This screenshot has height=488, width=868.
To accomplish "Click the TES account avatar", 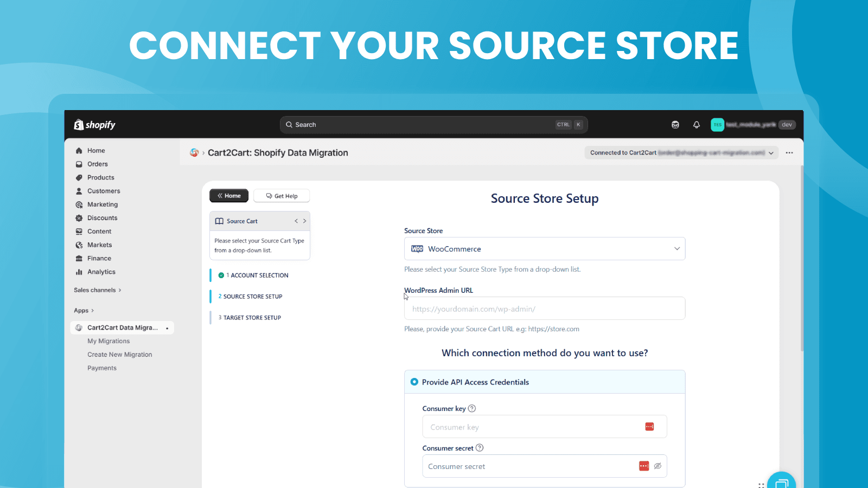I will 717,125.
